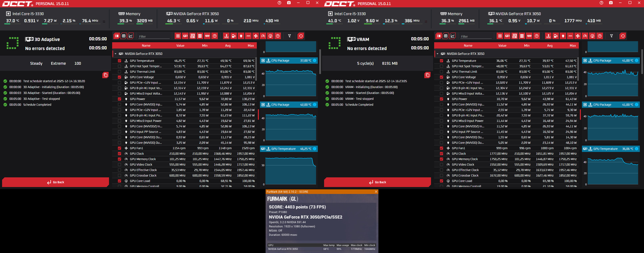Sort by Min column in VRAM window
Image resolution: width=644 pixels, height=253 pixels.
click(527, 46)
